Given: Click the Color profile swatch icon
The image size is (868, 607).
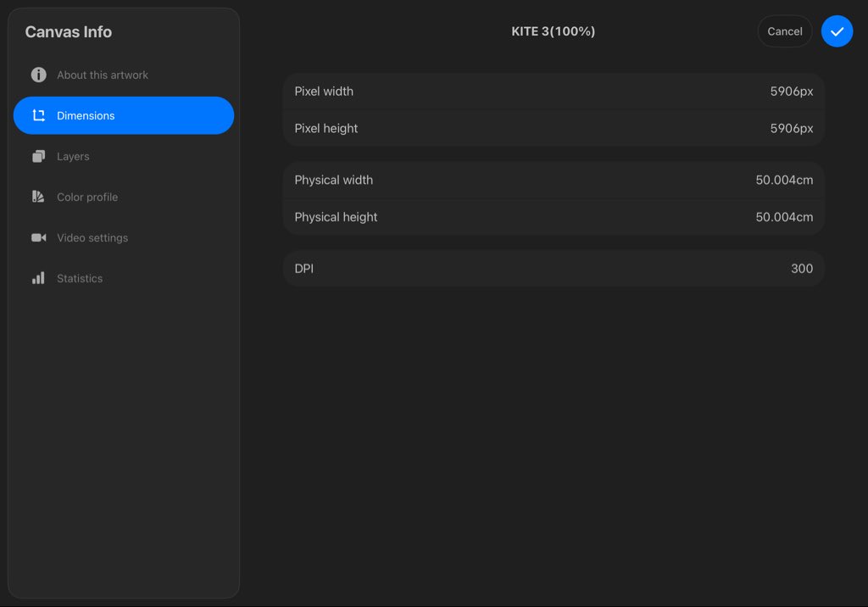Looking at the screenshot, I should (38, 197).
